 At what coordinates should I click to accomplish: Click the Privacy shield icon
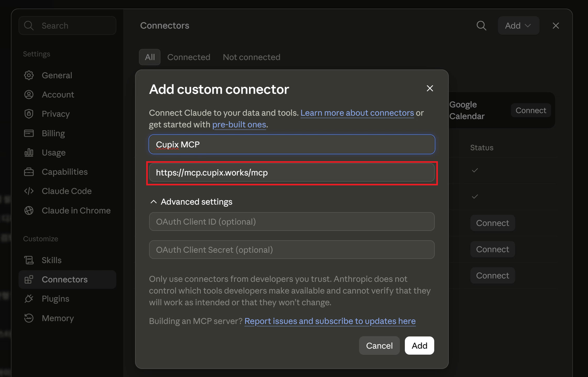tap(29, 114)
